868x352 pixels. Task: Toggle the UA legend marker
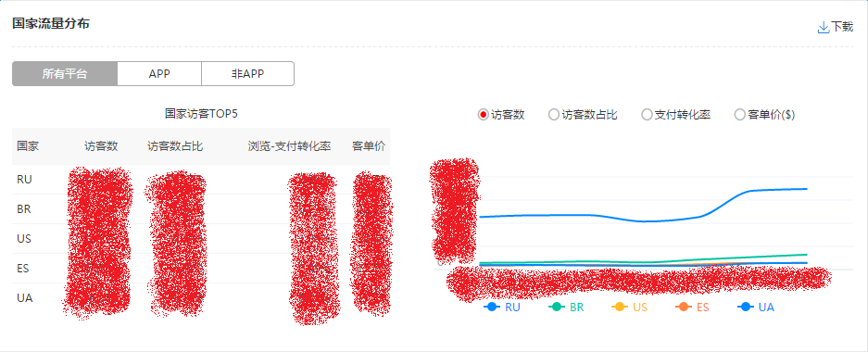746,308
